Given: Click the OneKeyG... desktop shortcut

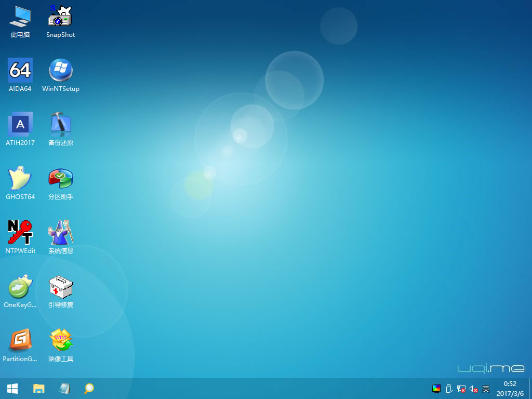Looking at the screenshot, I should 20,291.
